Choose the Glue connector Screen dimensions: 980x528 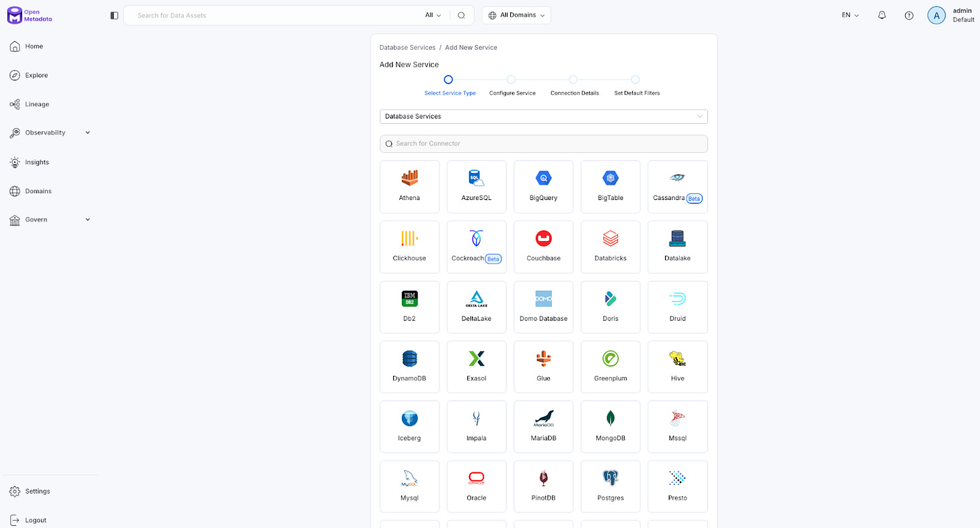coord(543,367)
